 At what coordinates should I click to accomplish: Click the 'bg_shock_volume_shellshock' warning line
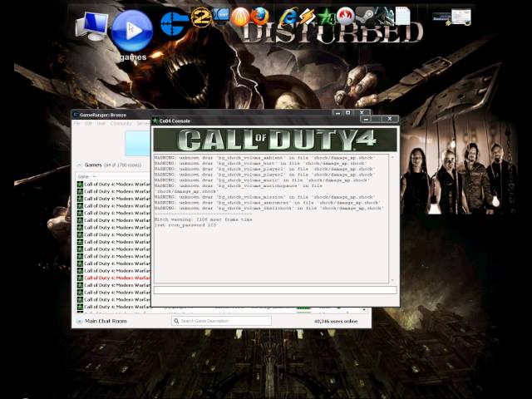[x=268, y=208]
